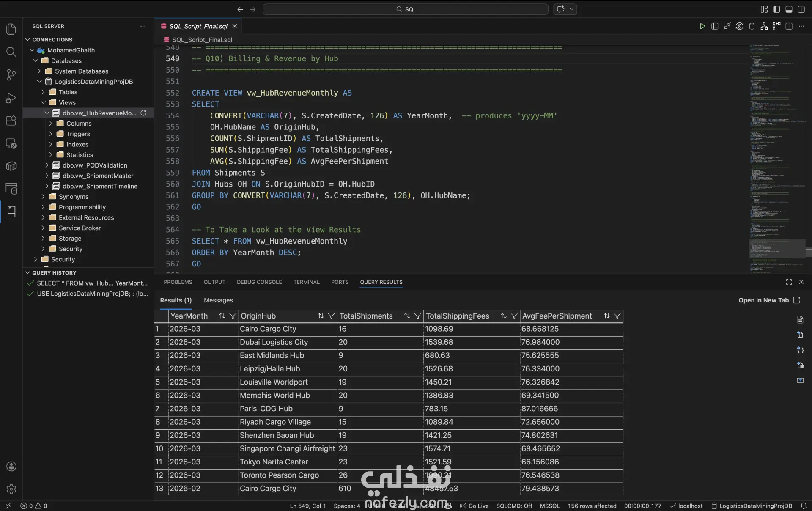Filter the AvgFeePerShipment column
Image resolution: width=812 pixels, height=511 pixels.
(617, 316)
